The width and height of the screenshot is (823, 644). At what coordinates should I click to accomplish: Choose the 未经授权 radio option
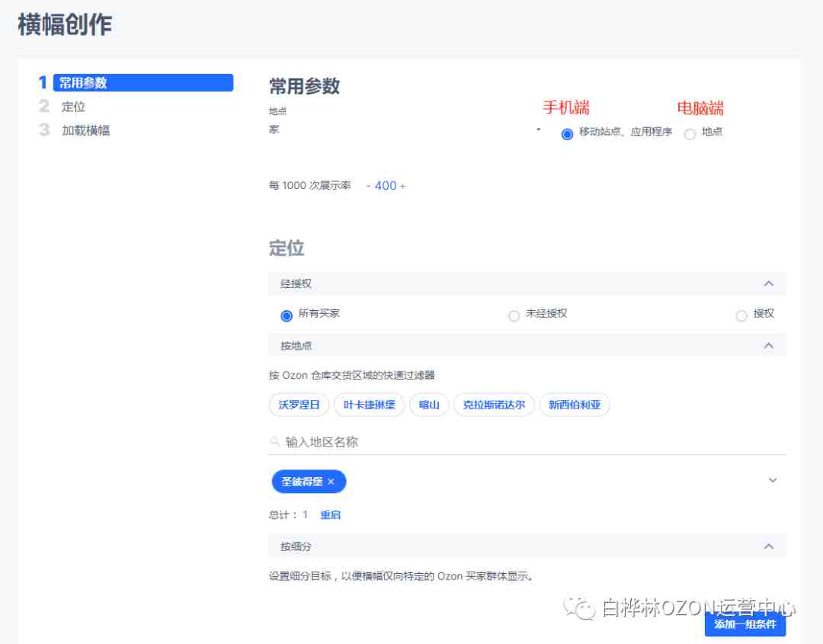(514, 316)
